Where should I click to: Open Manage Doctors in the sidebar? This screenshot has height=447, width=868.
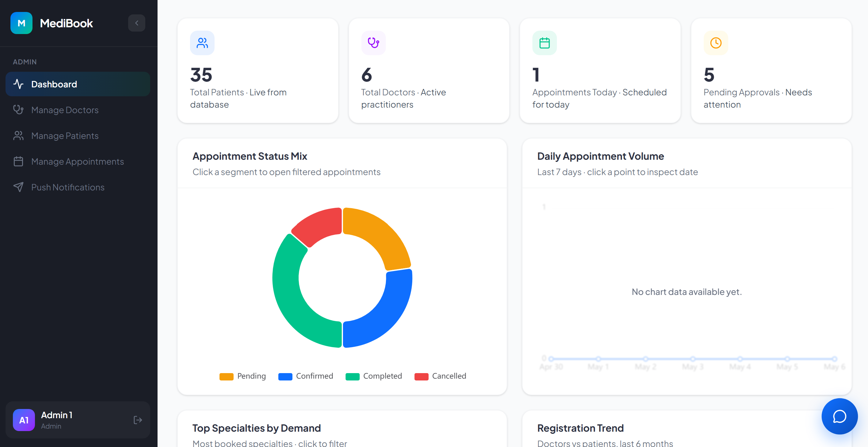tap(78, 110)
